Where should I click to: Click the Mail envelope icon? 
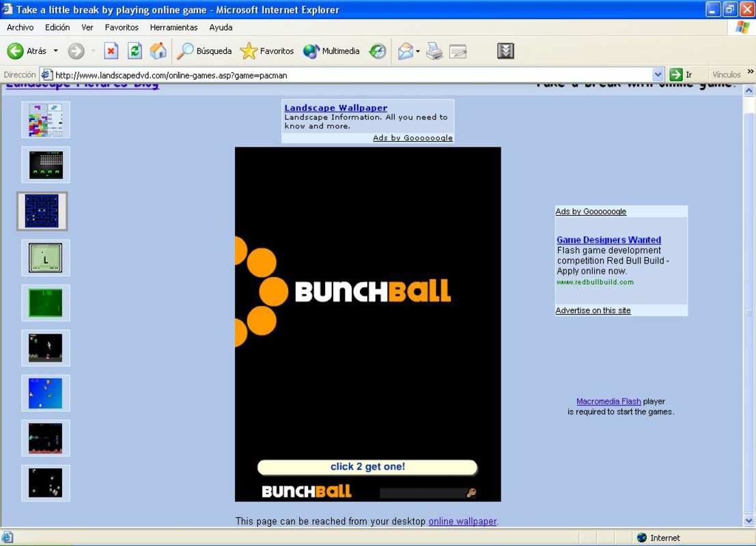click(x=406, y=51)
